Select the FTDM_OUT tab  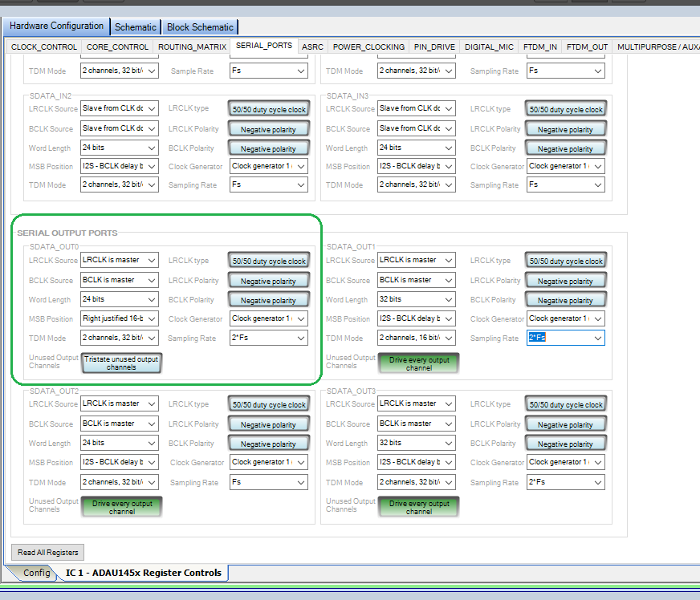click(x=587, y=47)
